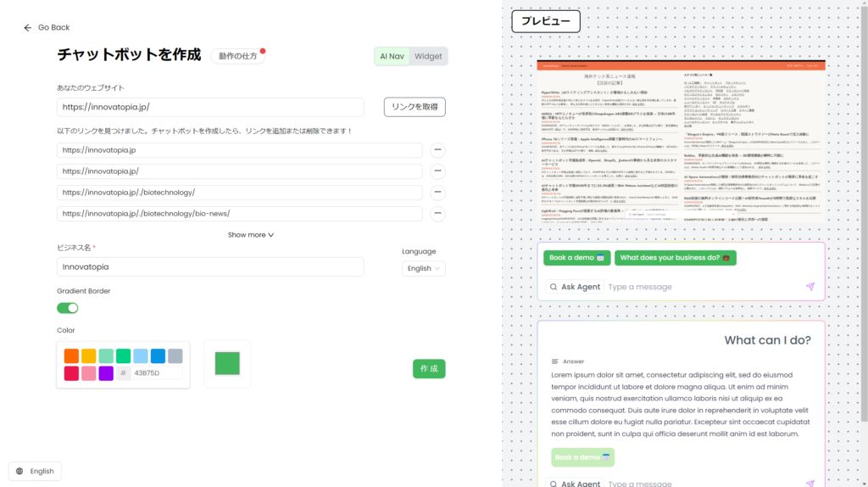Click the https://innovatopia.jp link field
This screenshot has height=487, width=868.
click(x=240, y=150)
